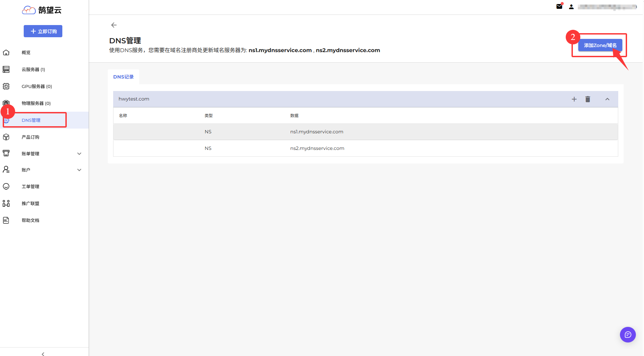
Task: Go to 产品订购 menu item
Action: (30, 137)
